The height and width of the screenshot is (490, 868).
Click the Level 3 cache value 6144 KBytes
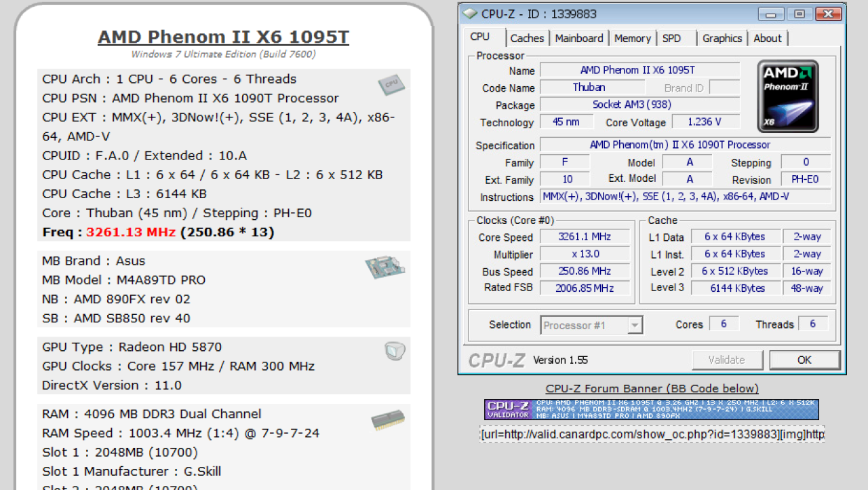(735, 288)
